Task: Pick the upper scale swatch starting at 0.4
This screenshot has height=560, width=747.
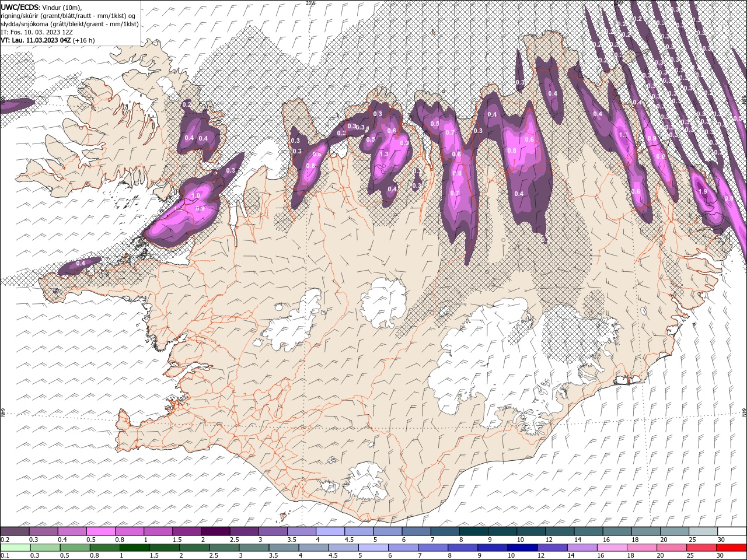Action: point(72,531)
